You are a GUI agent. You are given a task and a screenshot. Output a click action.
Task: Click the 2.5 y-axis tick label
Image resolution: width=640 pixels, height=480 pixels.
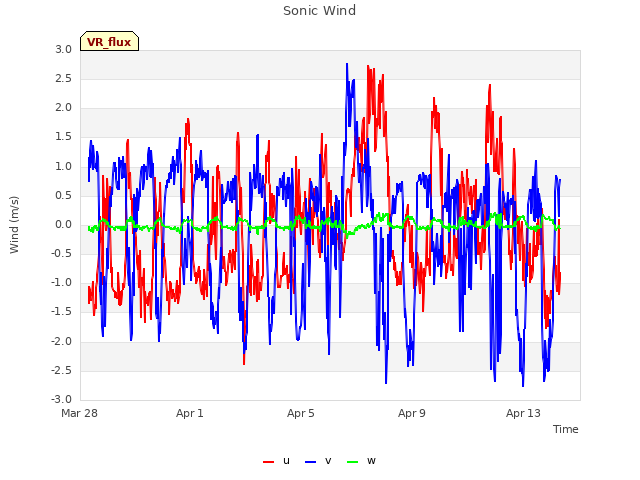point(64,78)
